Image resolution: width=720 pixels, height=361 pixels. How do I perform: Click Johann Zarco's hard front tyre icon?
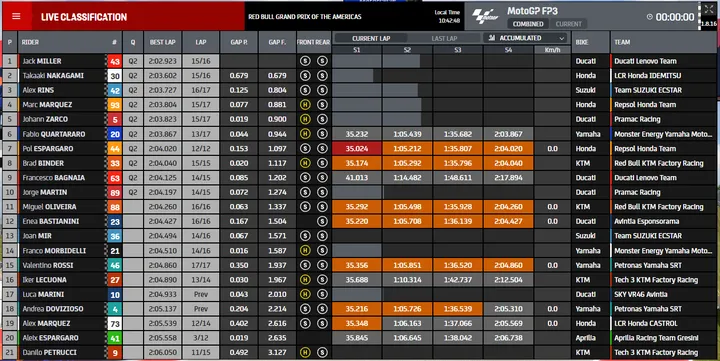pyautogui.click(x=305, y=119)
